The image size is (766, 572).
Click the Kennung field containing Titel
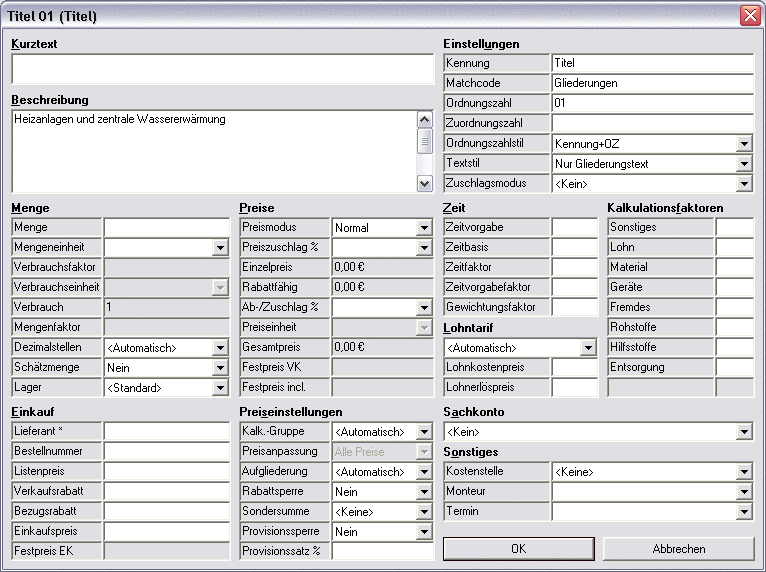click(x=653, y=63)
